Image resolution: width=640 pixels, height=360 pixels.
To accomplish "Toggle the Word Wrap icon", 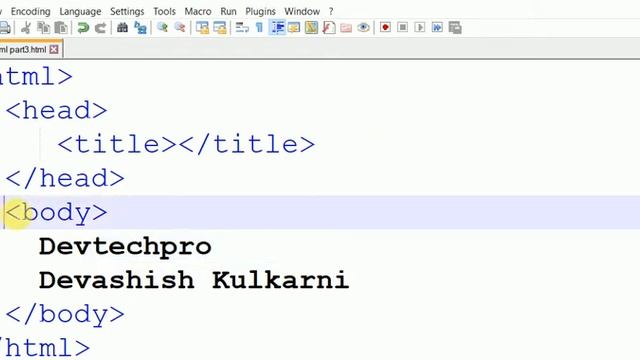I will [x=242, y=28].
